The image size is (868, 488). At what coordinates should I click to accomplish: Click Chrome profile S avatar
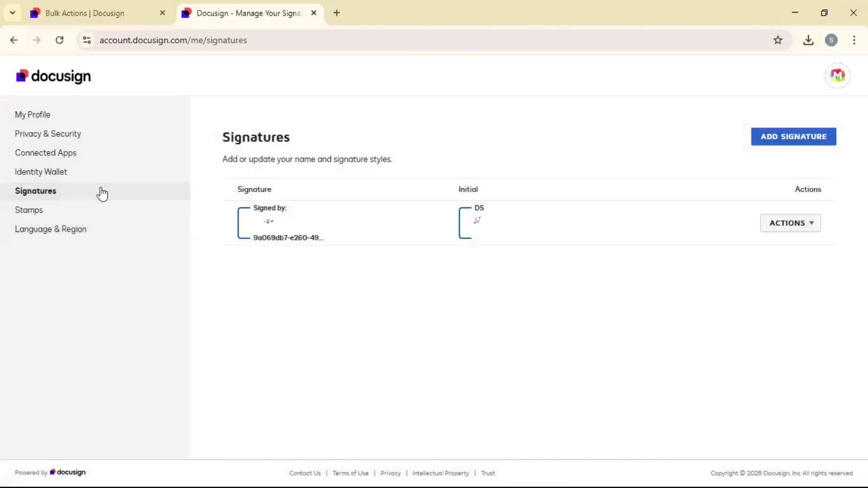(x=831, y=40)
